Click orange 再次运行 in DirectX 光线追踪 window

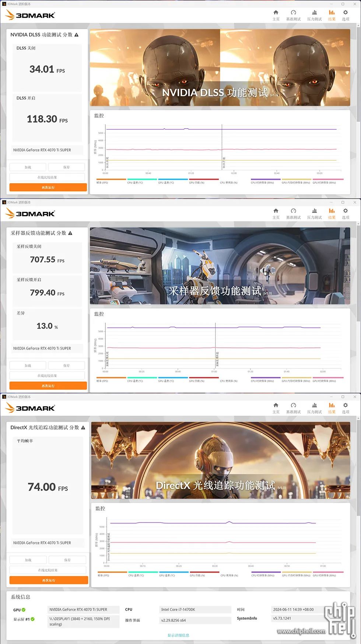pos(49,580)
